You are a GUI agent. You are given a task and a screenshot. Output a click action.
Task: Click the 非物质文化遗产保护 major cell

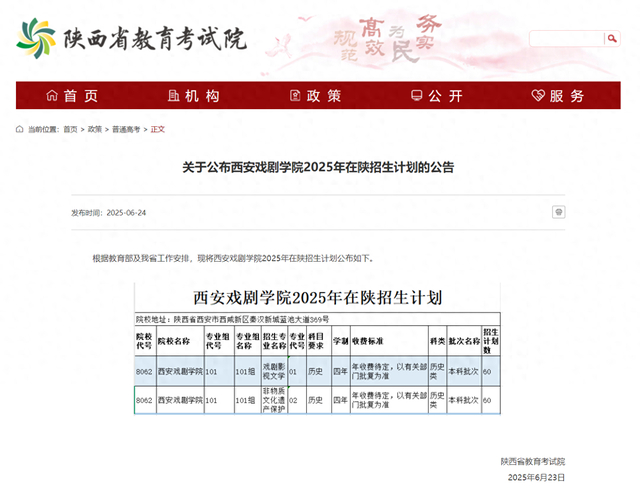[274, 400]
